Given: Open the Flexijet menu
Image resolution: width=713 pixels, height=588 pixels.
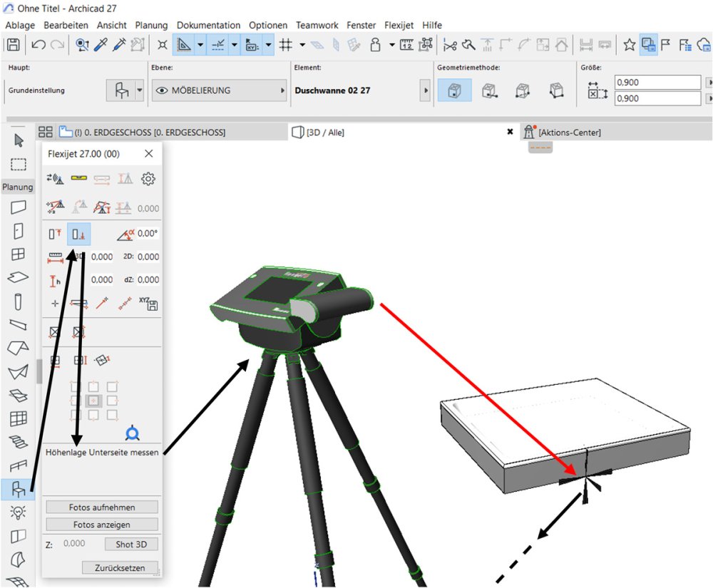Looking at the screenshot, I should 399,25.
